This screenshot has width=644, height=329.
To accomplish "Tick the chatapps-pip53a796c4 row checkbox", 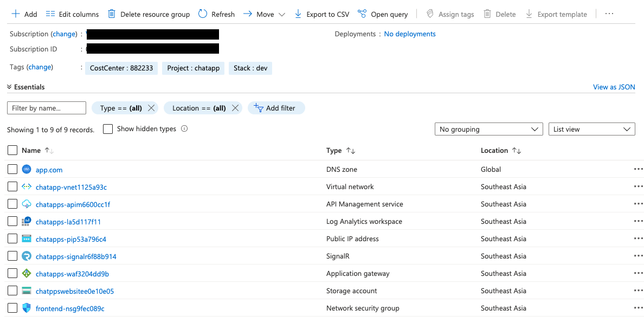I will point(12,238).
